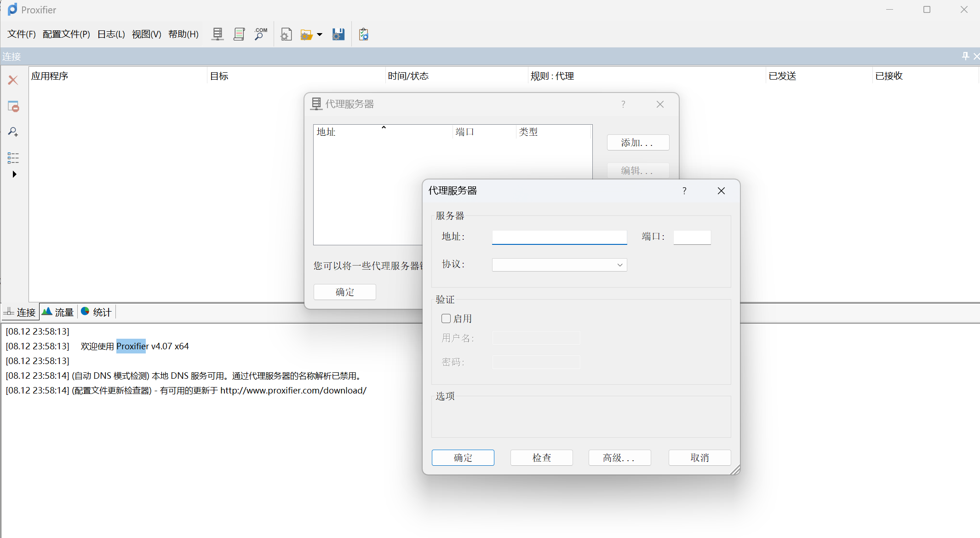Click 添加... in proxy servers list dialog
The image size is (980, 538).
(x=638, y=143)
